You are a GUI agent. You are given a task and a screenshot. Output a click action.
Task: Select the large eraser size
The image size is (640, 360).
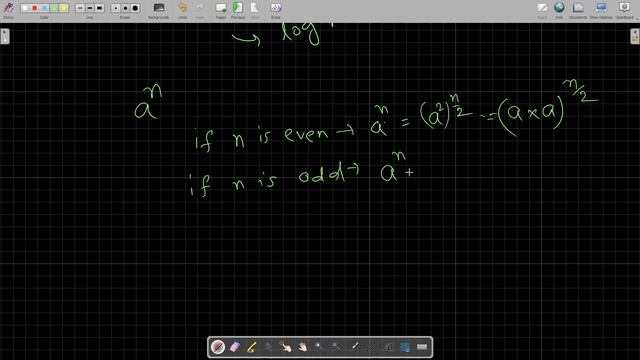136,8
